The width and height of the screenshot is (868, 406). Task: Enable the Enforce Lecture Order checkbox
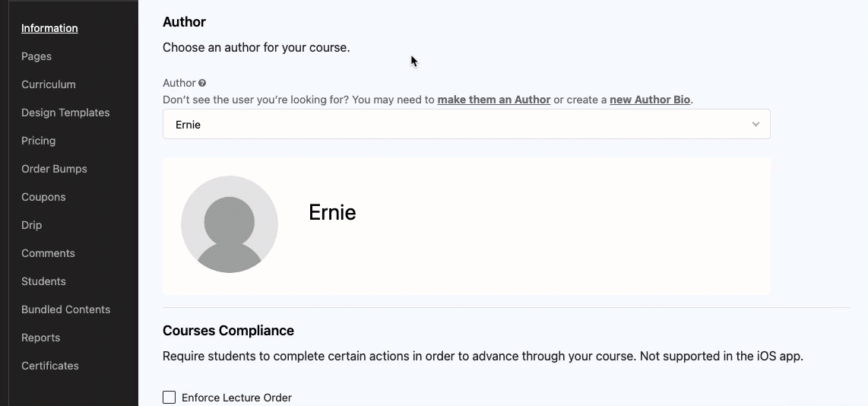coord(169,397)
